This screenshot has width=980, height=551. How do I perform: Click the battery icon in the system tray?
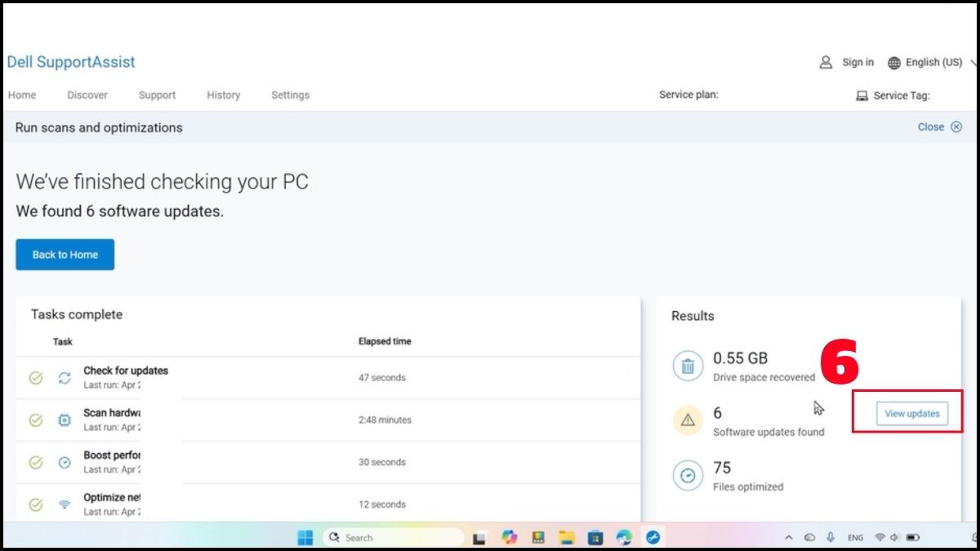click(914, 537)
